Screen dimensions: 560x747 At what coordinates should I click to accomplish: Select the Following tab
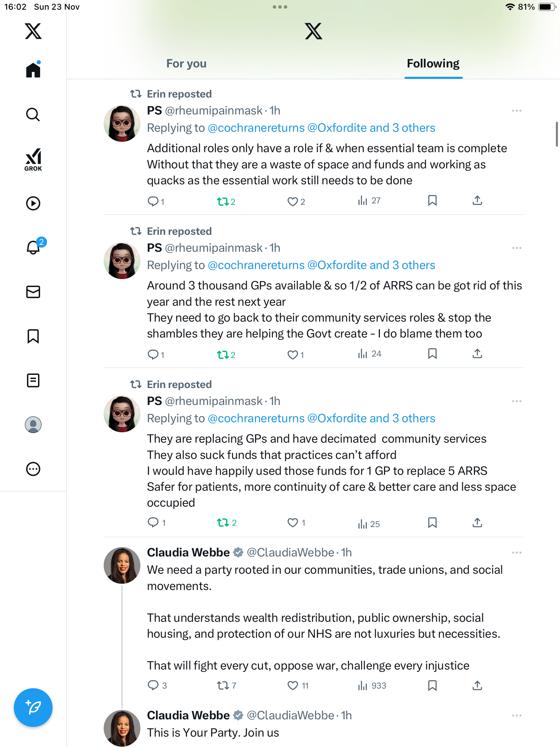coord(433,64)
